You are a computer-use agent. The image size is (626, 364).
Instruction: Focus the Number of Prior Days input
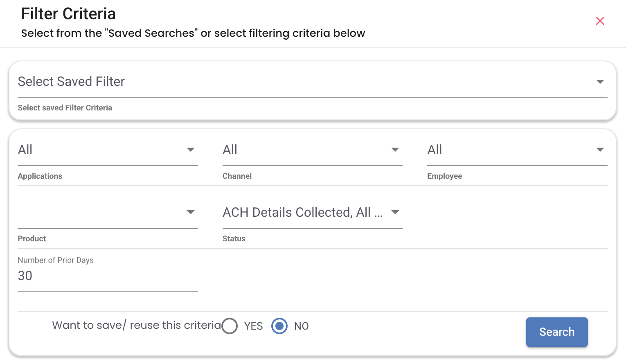[107, 276]
